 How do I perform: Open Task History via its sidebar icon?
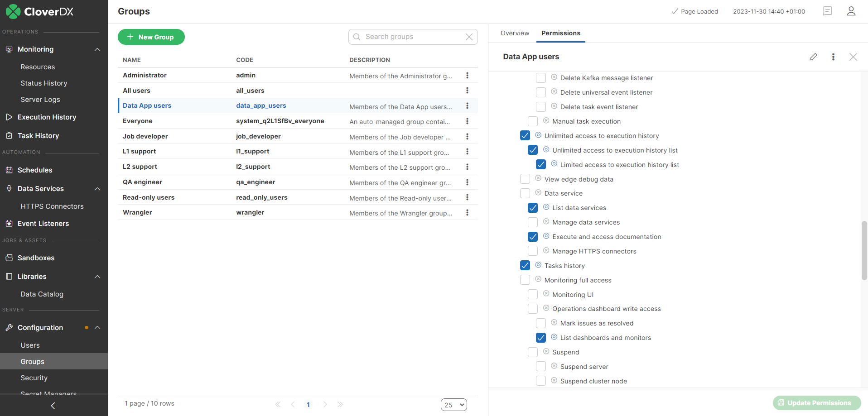tap(9, 135)
